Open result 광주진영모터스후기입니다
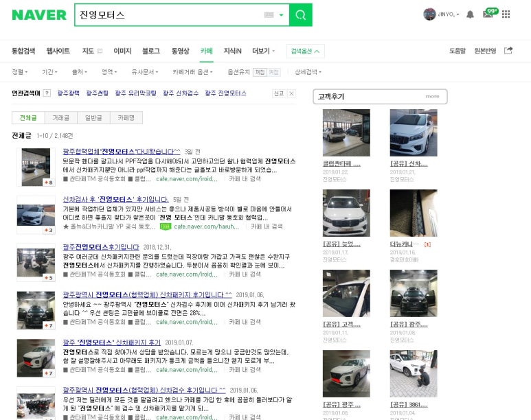 tap(101, 247)
